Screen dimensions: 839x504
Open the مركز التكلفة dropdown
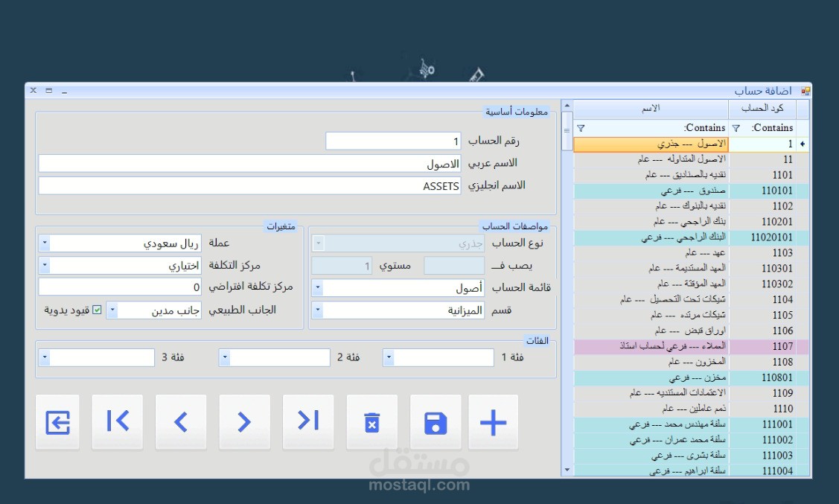point(45,265)
